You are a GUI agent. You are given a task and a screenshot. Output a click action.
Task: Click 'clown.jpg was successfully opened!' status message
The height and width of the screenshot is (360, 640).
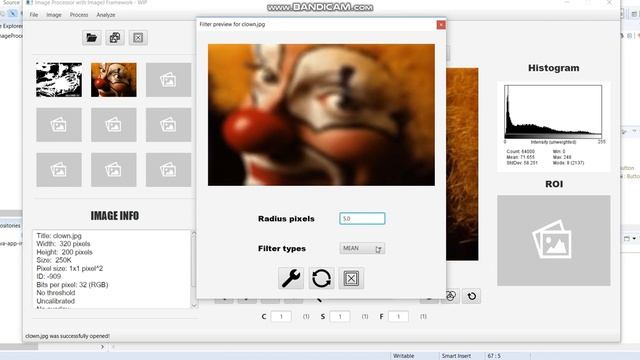[x=67, y=336]
